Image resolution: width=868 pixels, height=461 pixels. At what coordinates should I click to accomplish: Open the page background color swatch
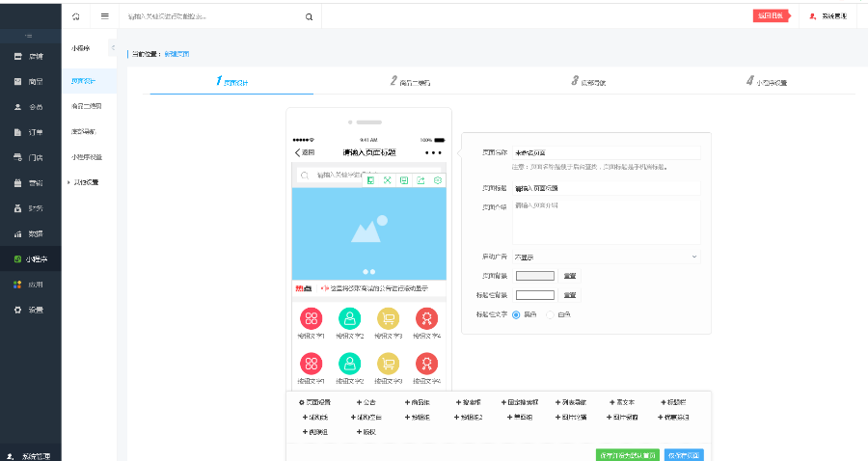534,276
